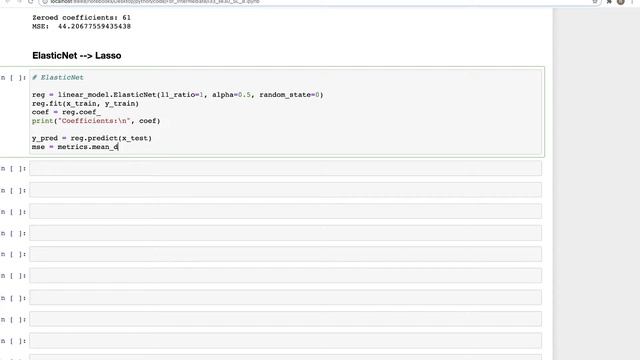The height and width of the screenshot is (360, 640).
Task: Click the "coef = reg.coef_" line
Action: (x=66, y=112)
